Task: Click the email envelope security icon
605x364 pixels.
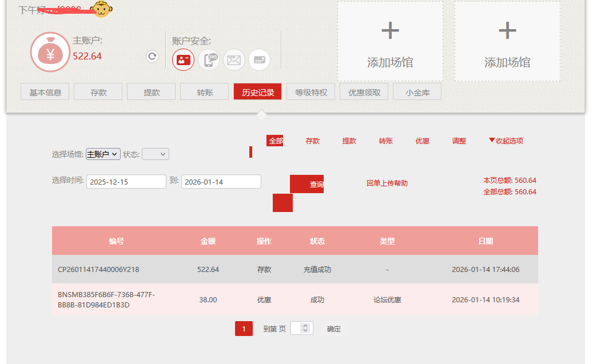Action: 234,59
